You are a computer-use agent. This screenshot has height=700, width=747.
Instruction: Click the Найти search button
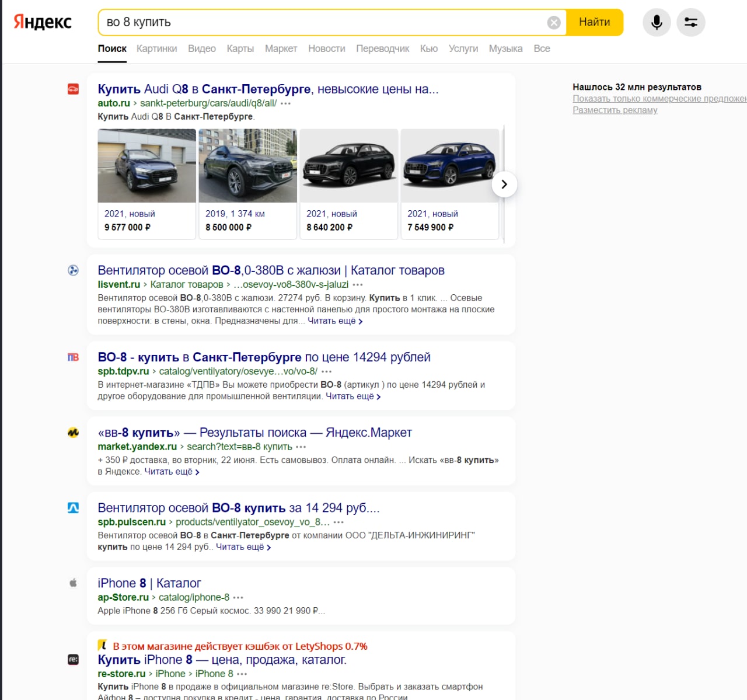(595, 22)
